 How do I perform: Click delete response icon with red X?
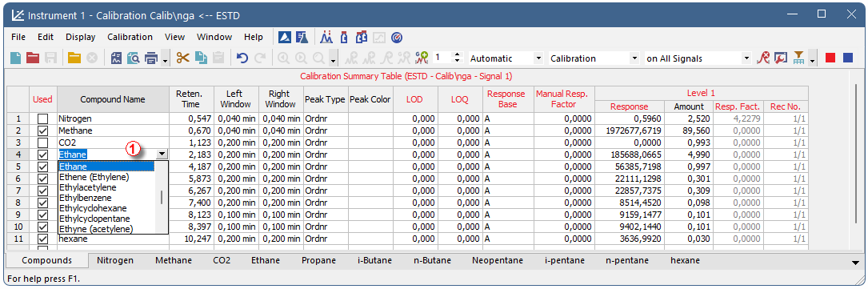coord(763,58)
